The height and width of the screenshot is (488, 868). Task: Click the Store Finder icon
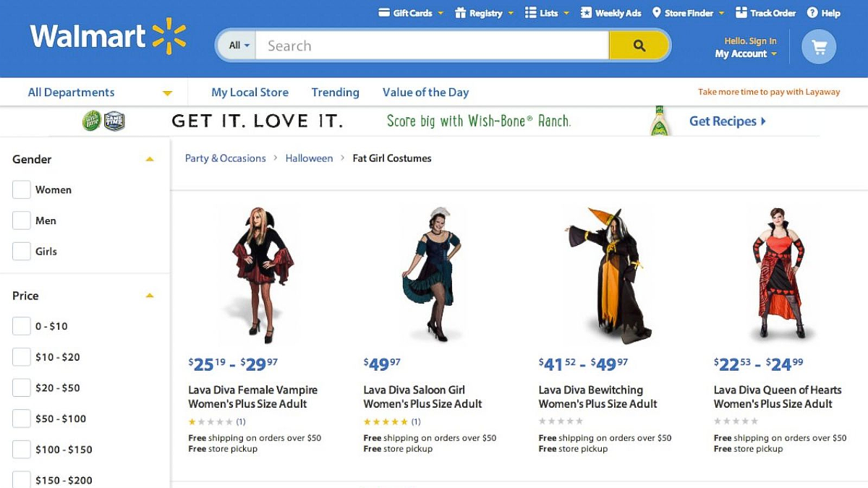pos(655,12)
